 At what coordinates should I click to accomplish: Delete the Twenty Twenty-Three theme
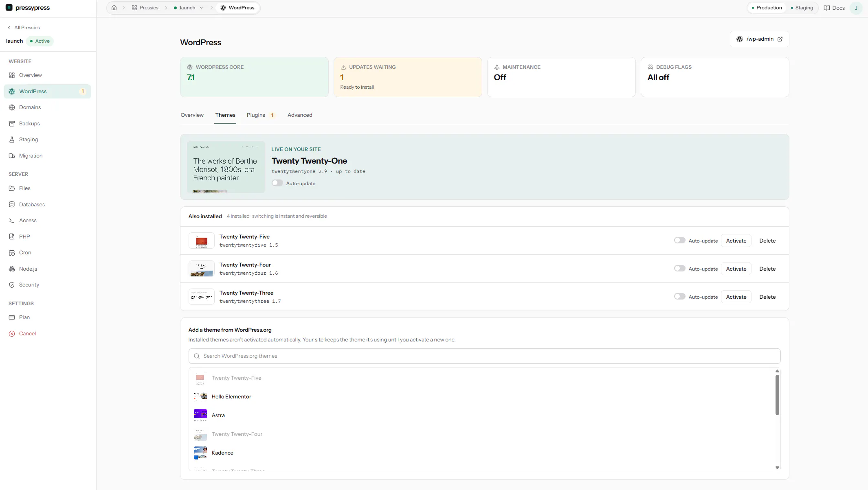pyautogui.click(x=767, y=297)
